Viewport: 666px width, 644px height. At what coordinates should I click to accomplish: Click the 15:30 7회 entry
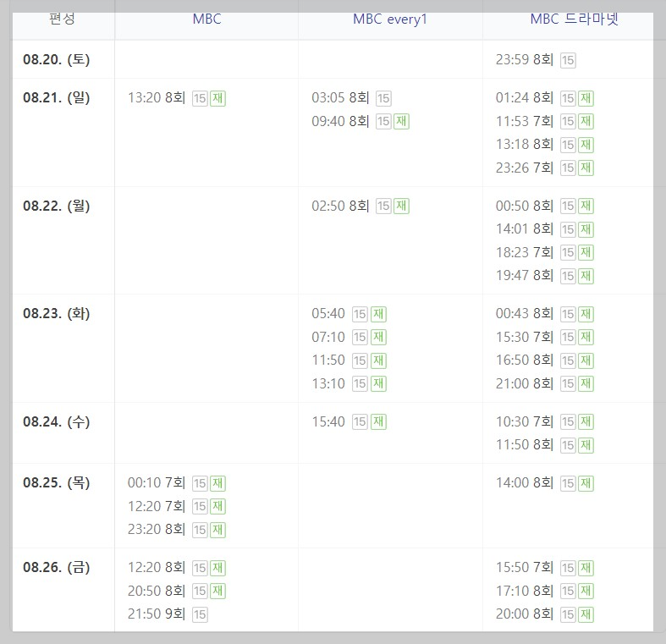click(525, 338)
